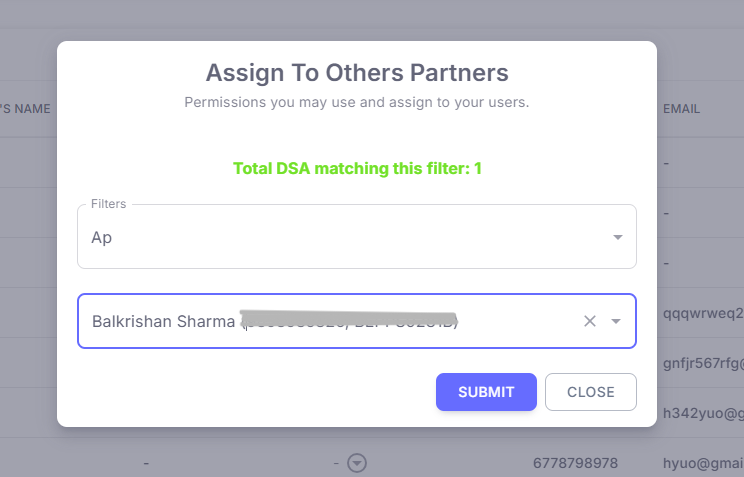Click the greyed-out partner ID text
Screen dimensions: 744x477
(350, 321)
